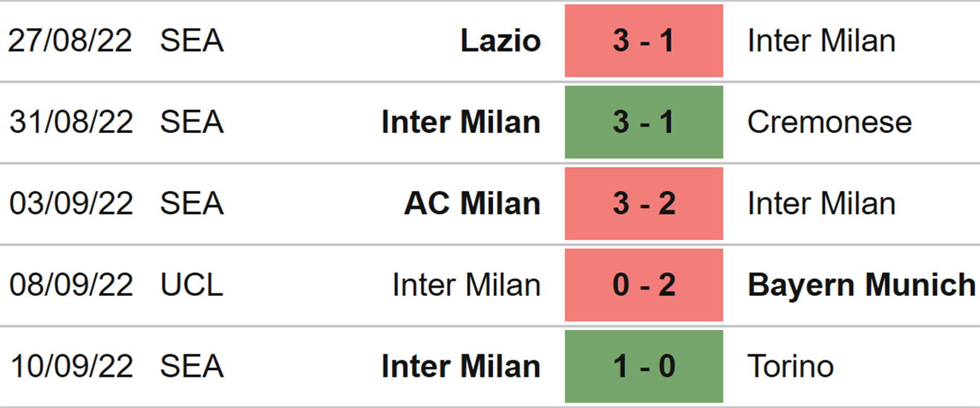
Task: Open the Bayern Munich team link
Action: [861, 285]
